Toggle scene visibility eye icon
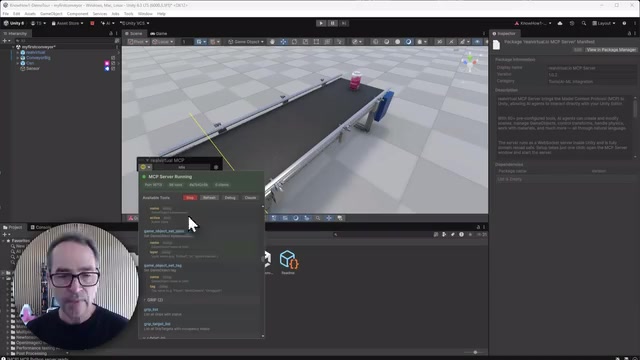This screenshot has width=640, height=360. coord(477,42)
